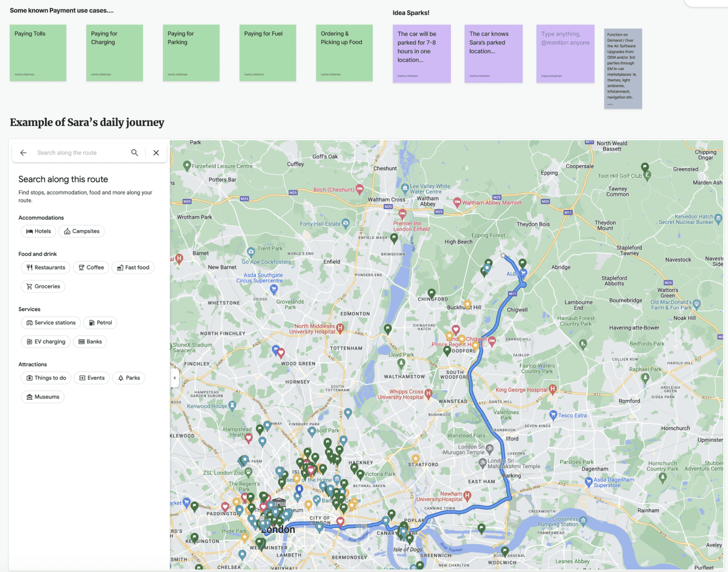Click the route start circle near ALDI
The height and width of the screenshot is (572, 728).
coord(503,255)
